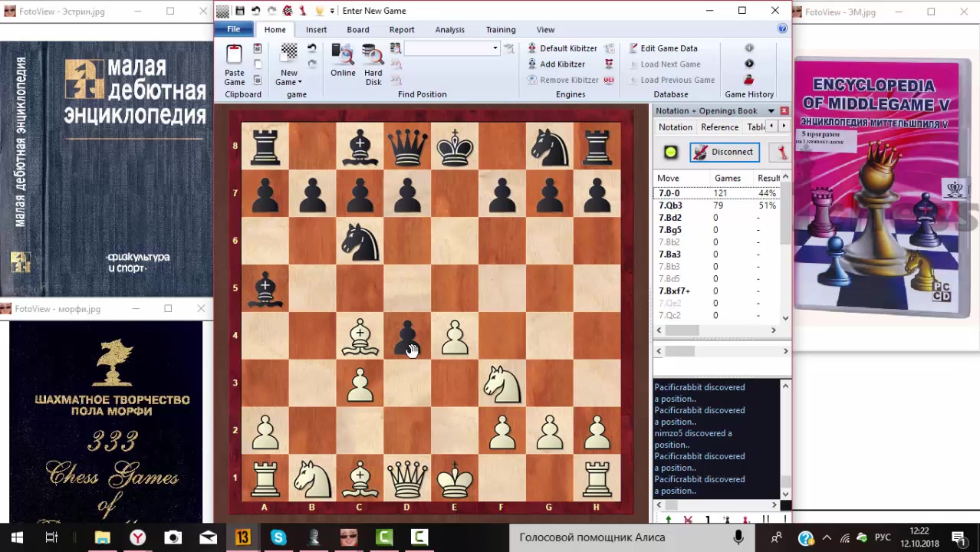This screenshot has width=980, height=552.
Task: Click Default Kibitzer label
Action: coord(569,48)
